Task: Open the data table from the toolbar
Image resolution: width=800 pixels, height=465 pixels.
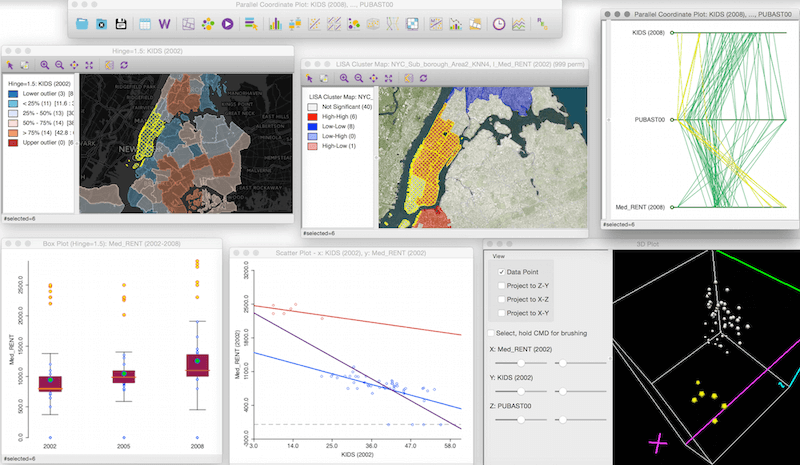Action: [145, 24]
